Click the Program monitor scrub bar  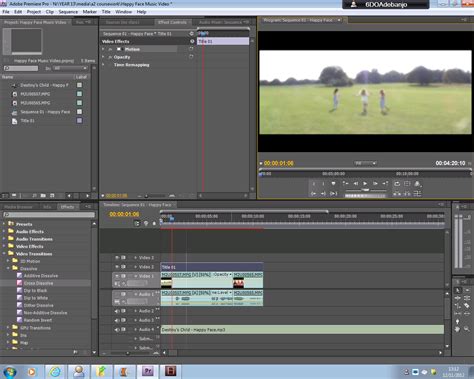coord(365,174)
